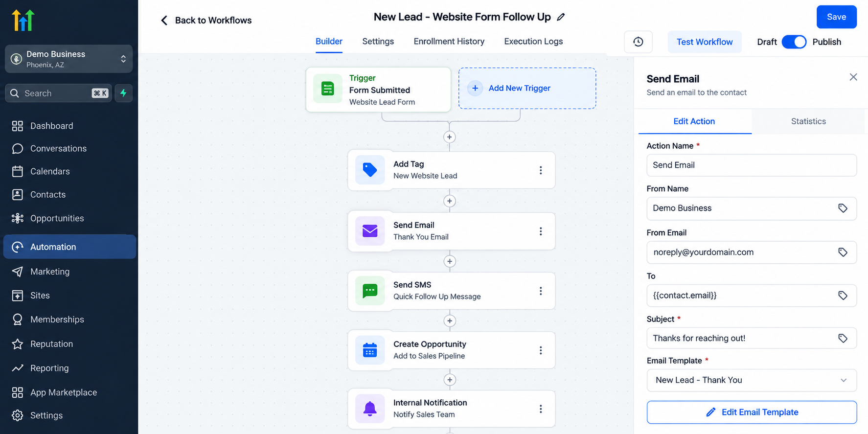Viewport: 868px width, 434px height.
Task: Click the Send SMS chat bubble icon
Action: [x=370, y=291]
